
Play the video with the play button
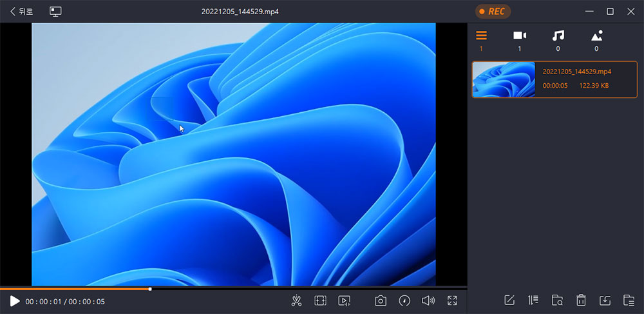tap(15, 301)
